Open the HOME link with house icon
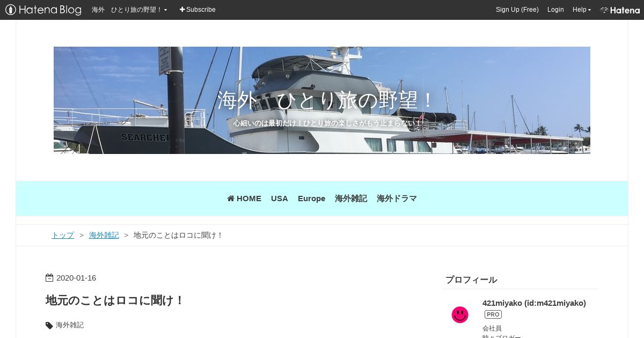The height and width of the screenshot is (338, 644). click(x=244, y=199)
